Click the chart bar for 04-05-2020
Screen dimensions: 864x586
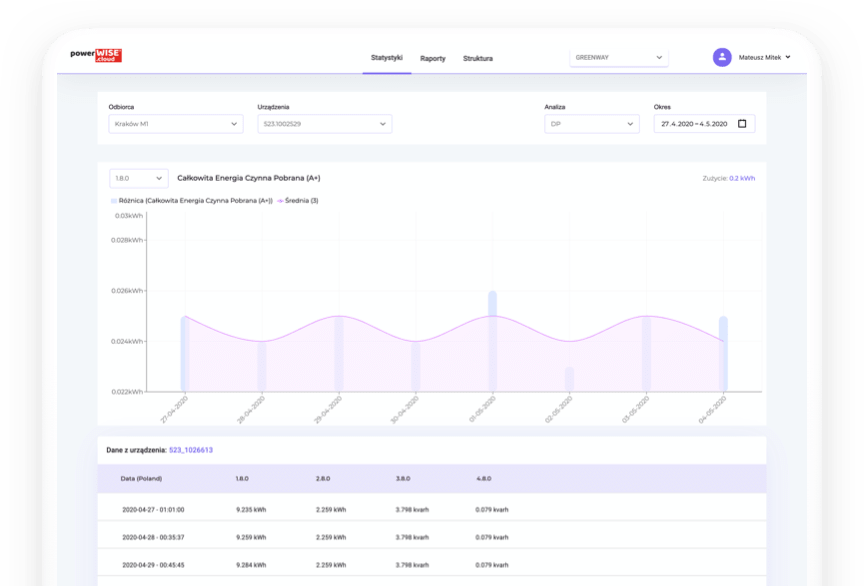pyautogui.click(x=723, y=354)
